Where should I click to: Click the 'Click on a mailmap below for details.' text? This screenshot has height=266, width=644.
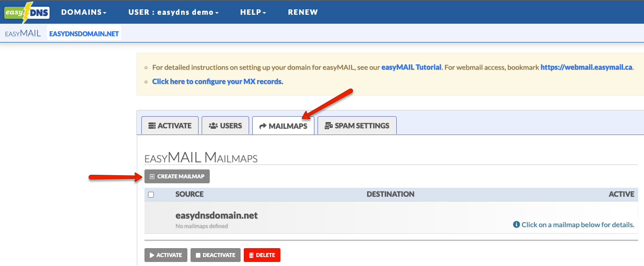[578, 225]
